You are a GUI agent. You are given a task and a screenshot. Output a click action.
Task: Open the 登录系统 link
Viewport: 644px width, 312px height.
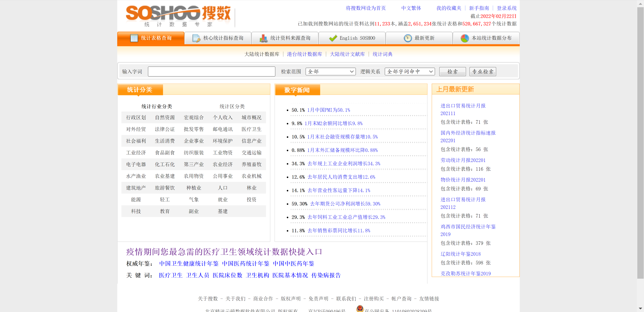506,8
